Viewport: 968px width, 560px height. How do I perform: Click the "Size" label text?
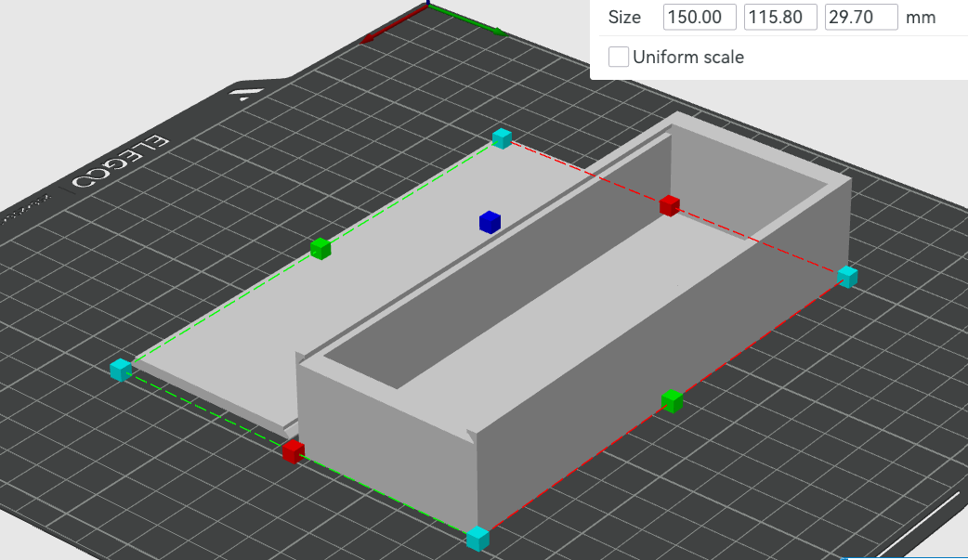point(624,18)
